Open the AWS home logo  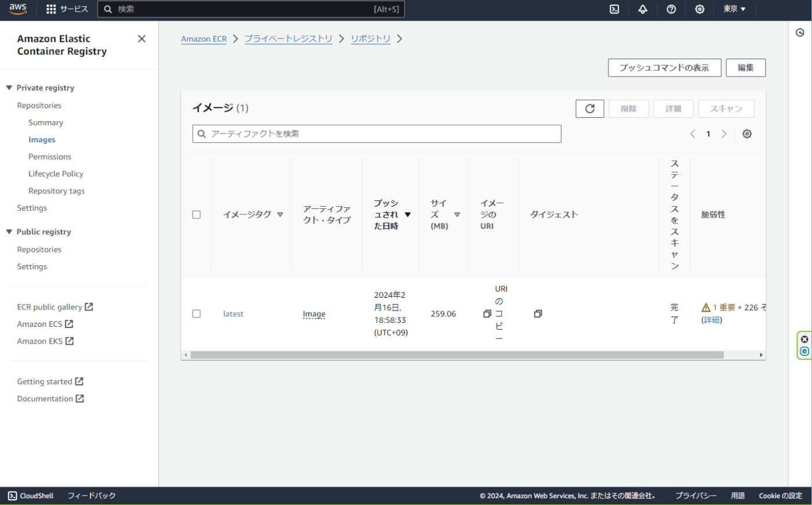pyautogui.click(x=18, y=9)
